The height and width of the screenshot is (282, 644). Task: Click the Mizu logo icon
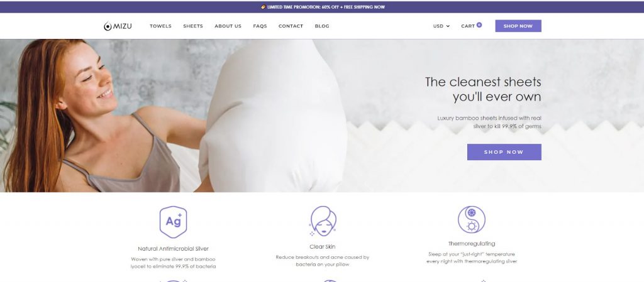coord(108,26)
